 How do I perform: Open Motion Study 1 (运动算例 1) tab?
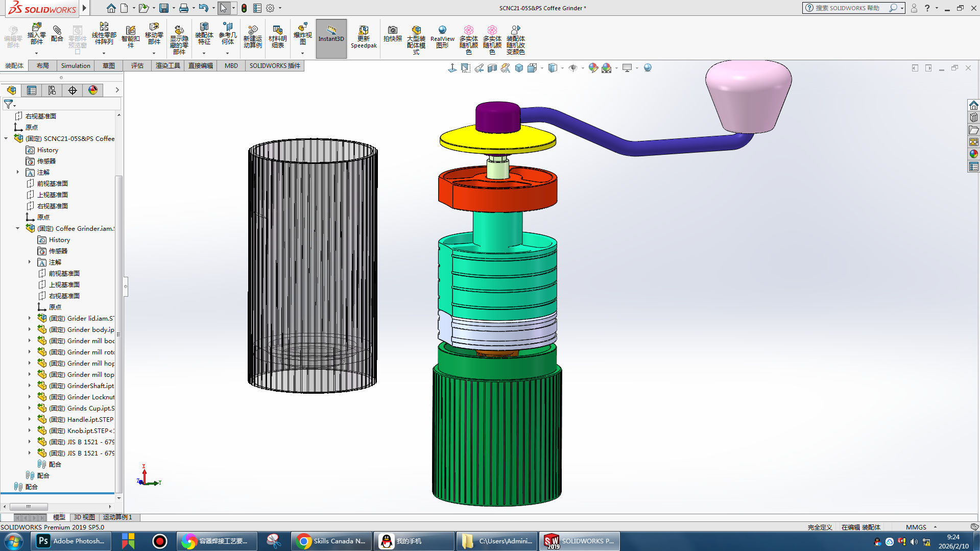point(117,517)
